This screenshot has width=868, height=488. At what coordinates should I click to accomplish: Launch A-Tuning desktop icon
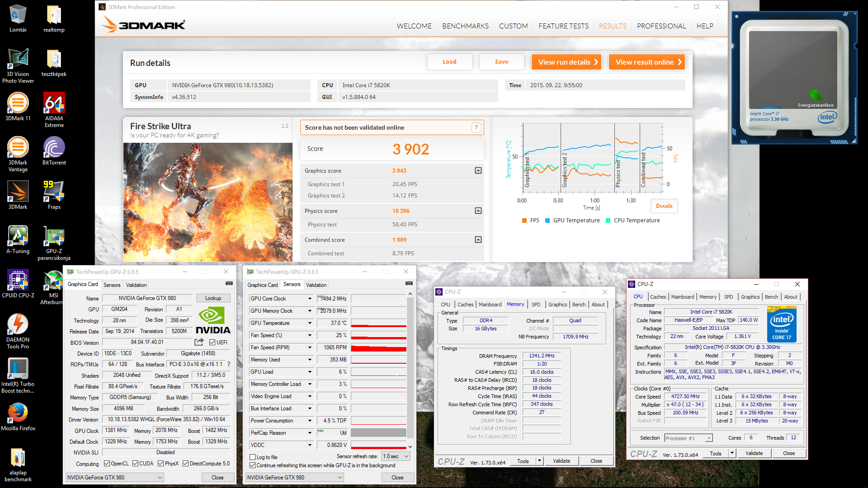click(18, 240)
